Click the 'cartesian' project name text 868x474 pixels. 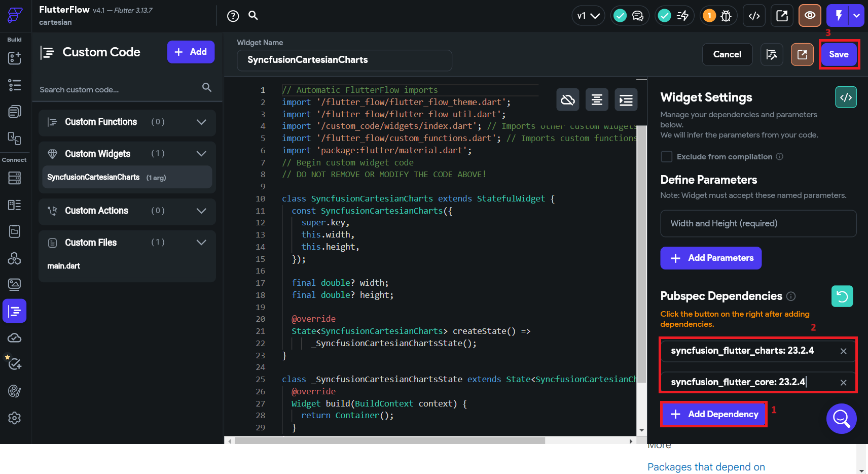(x=55, y=22)
